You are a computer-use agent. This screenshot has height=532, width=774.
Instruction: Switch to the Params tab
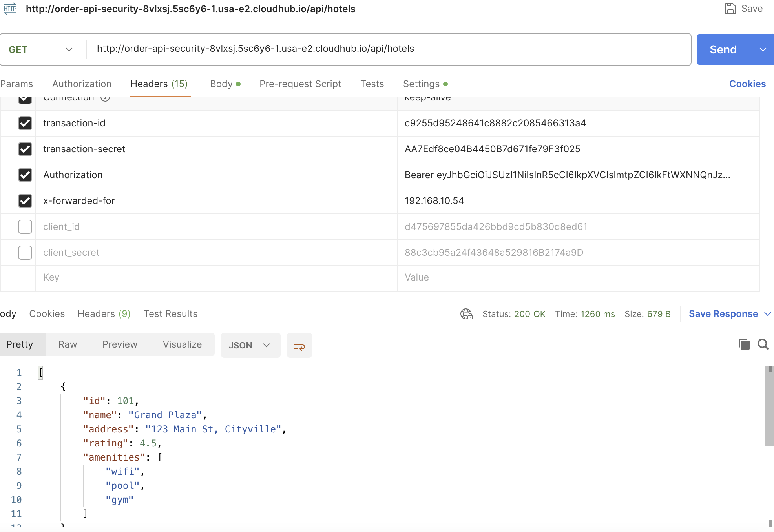[16, 84]
